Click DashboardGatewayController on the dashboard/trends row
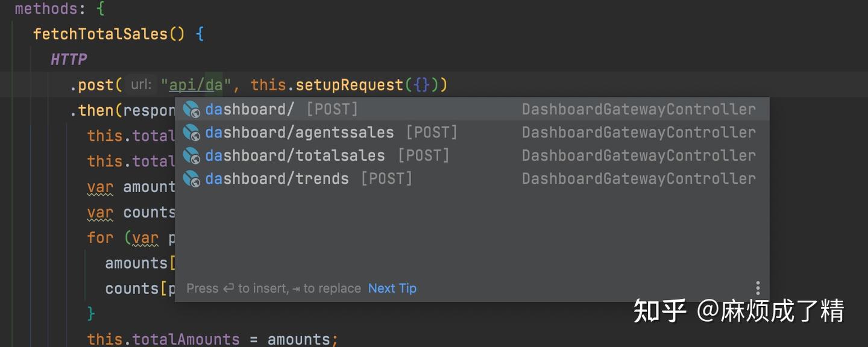This screenshot has height=347, width=868. point(639,179)
